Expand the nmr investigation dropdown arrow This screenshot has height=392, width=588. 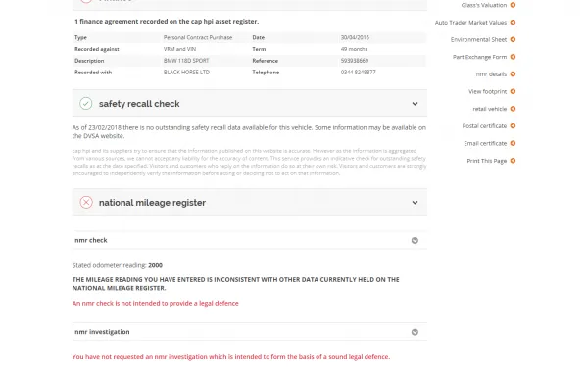tap(415, 332)
